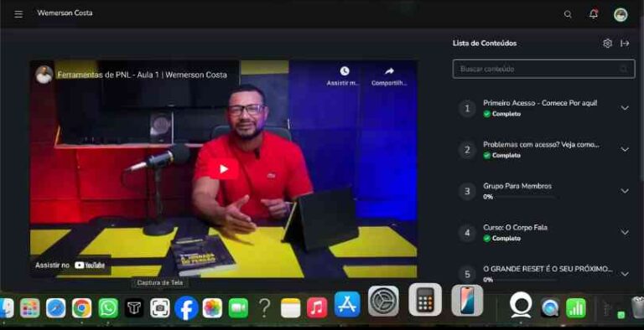644x330 pixels.
Task: Click the Assistir no YouTube link
Action: [x=70, y=266]
